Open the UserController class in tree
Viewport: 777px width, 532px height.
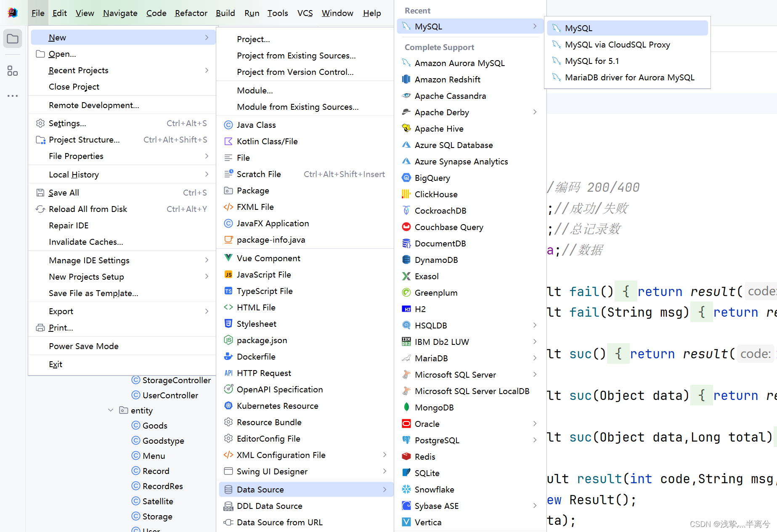click(170, 395)
